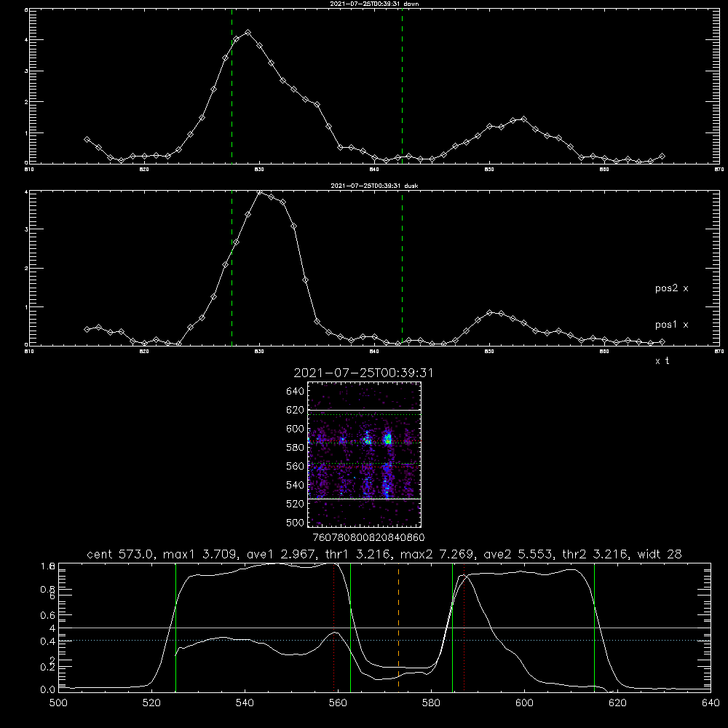Image resolution: width=728 pixels, height=728 pixels.
Task: Click the 'pos1 x' label
Action: [671, 325]
